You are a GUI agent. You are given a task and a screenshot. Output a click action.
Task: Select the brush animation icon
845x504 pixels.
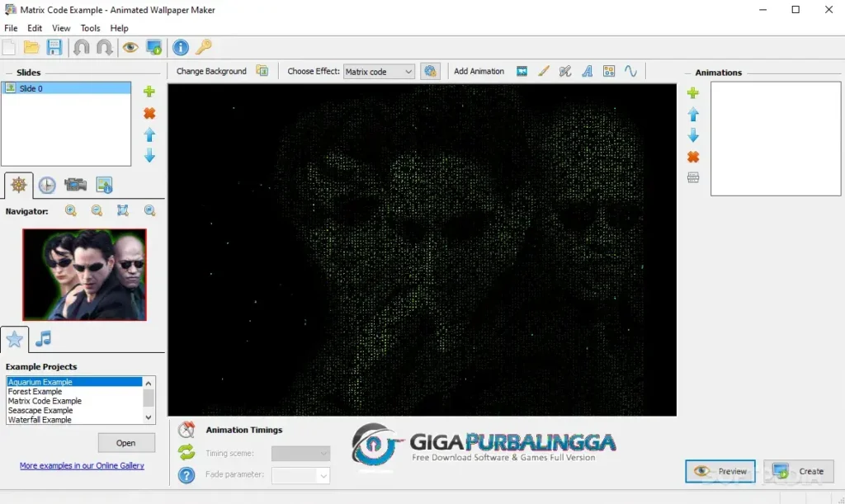click(543, 71)
